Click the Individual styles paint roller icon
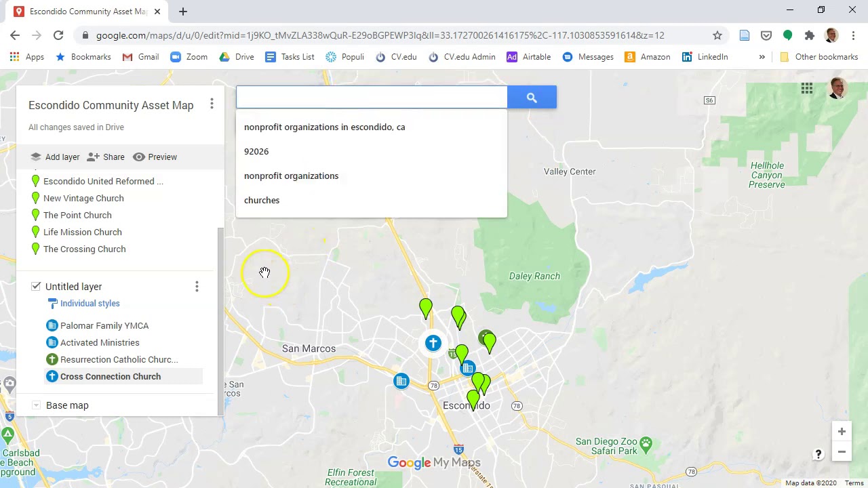 pyautogui.click(x=52, y=304)
